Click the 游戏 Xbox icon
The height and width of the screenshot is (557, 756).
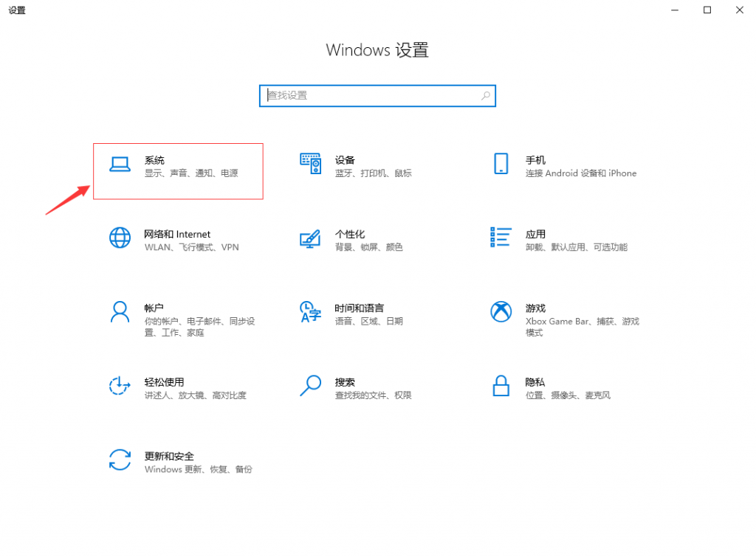(x=501, y=312)
